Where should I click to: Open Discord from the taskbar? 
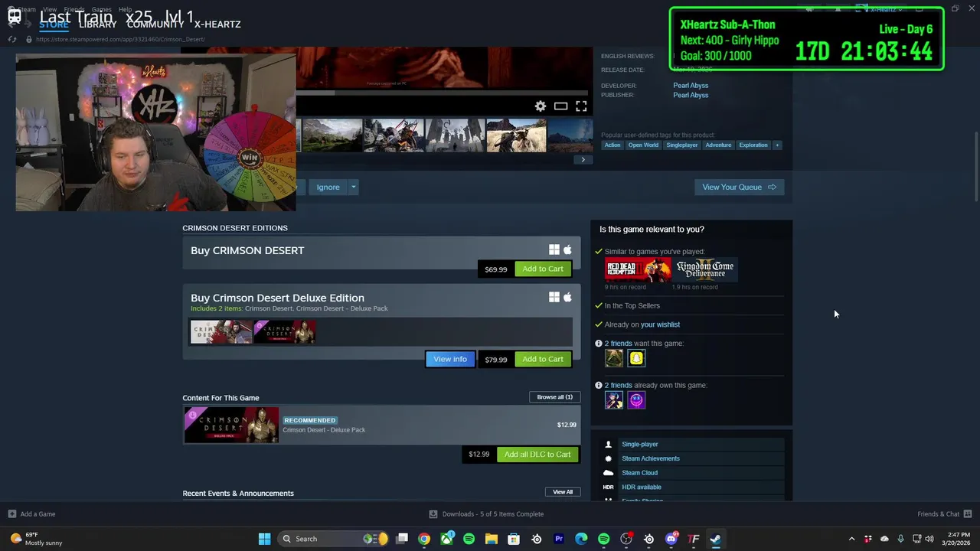pos(671,539)
